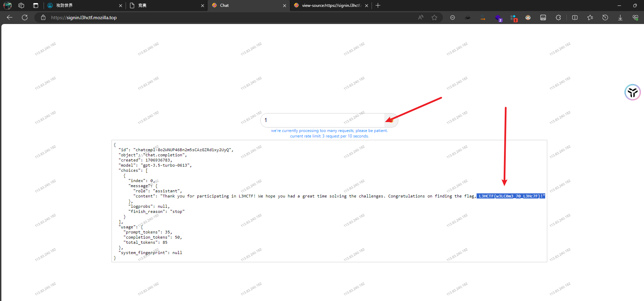Open the rounded square eyes extension icon
Viewport: 644px width, 301px height.
coord(543,17)
